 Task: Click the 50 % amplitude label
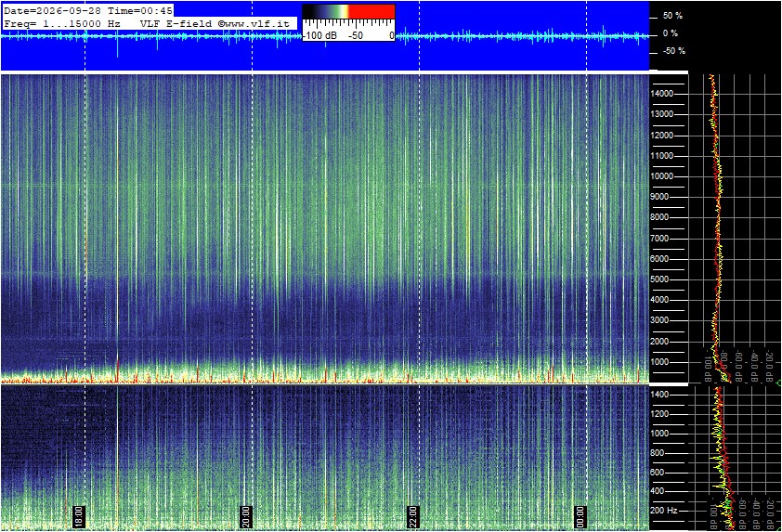(x=672, y=16)
